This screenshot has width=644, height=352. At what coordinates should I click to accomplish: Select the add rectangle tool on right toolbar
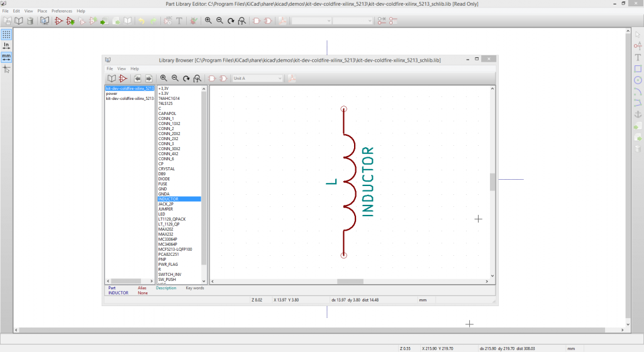[x=638, y=69]
